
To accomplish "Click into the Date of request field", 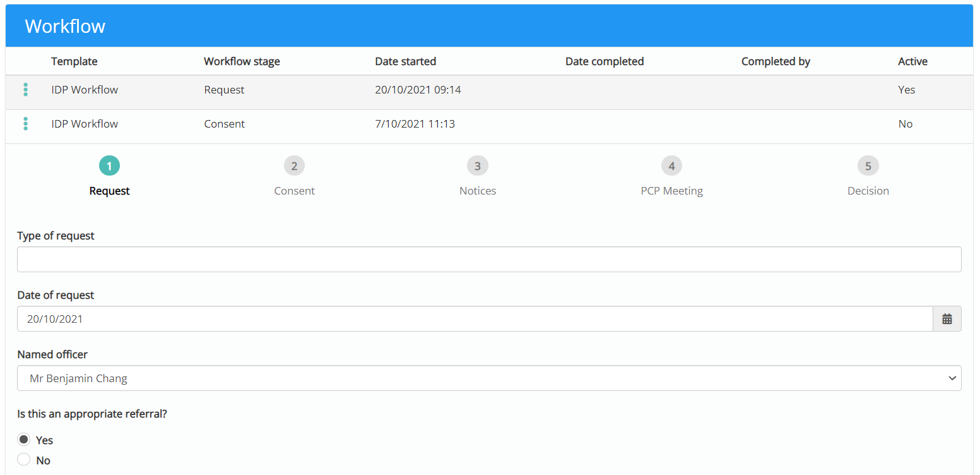I will tap(475, 319).
